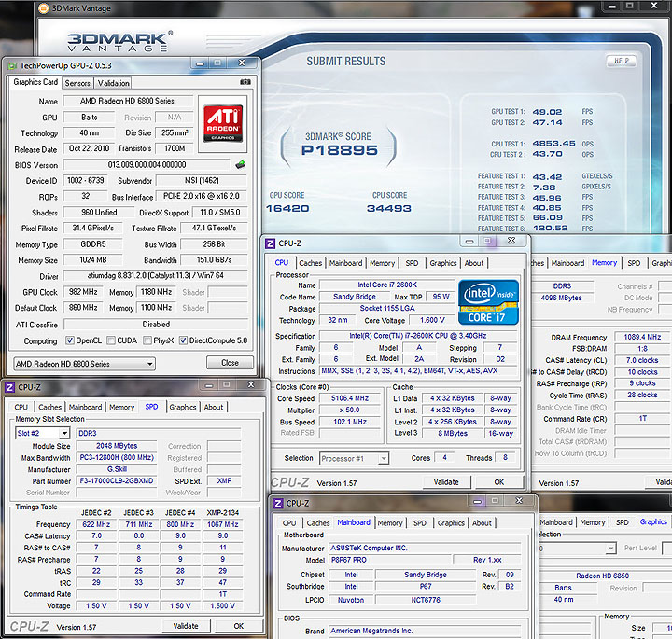Viewport: 672px width, 639px height.
Task: Click the GPU-Z camera screenshot icon
Action: click(245, 82)
